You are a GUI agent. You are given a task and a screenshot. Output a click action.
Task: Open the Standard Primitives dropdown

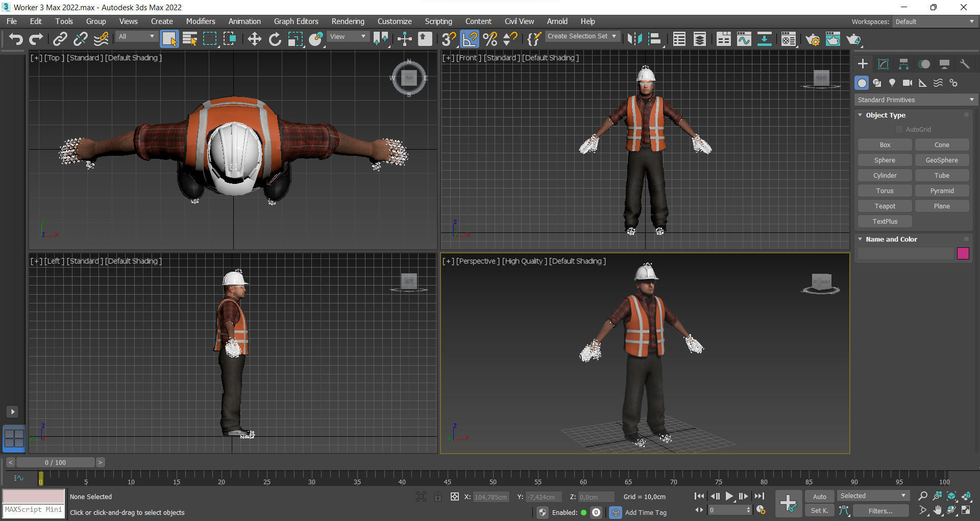click(x=916, y=100)
